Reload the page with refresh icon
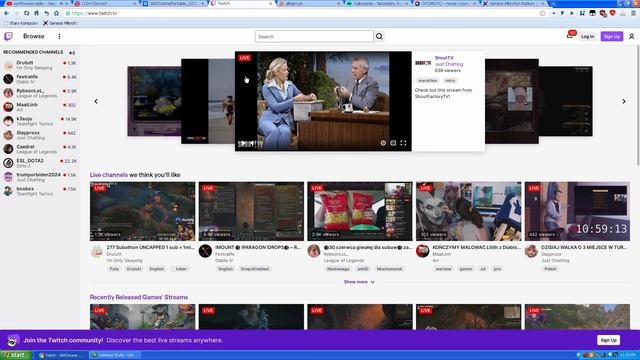Viewport: 640px width, 360px height. click(x=27, y=13)
